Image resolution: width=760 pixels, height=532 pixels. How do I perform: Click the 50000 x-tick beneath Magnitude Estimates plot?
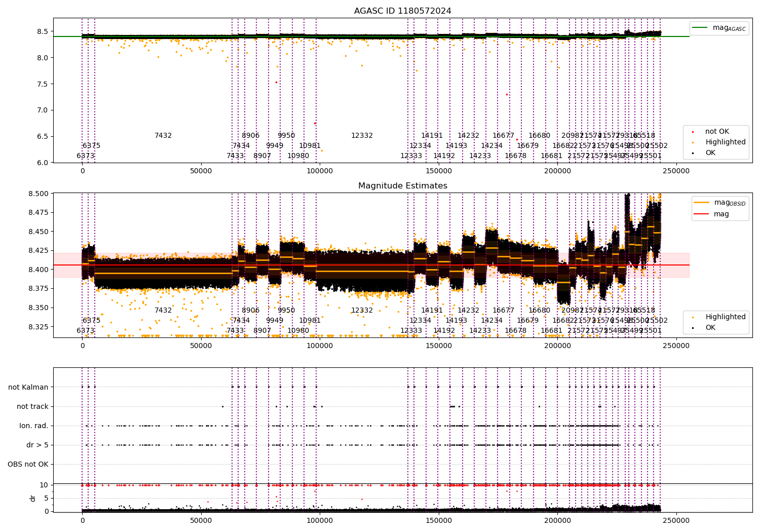point(201,346)
